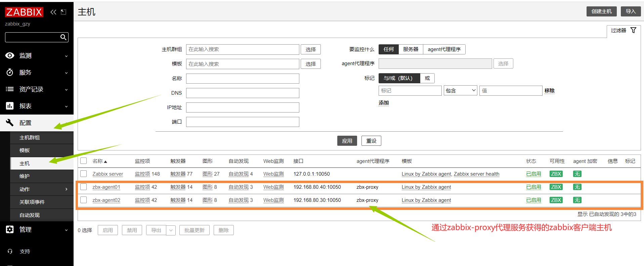This screenshot has height=266, width=644.
Task: Click the sidebar search magnifier icon
Action: pos(63,37)
